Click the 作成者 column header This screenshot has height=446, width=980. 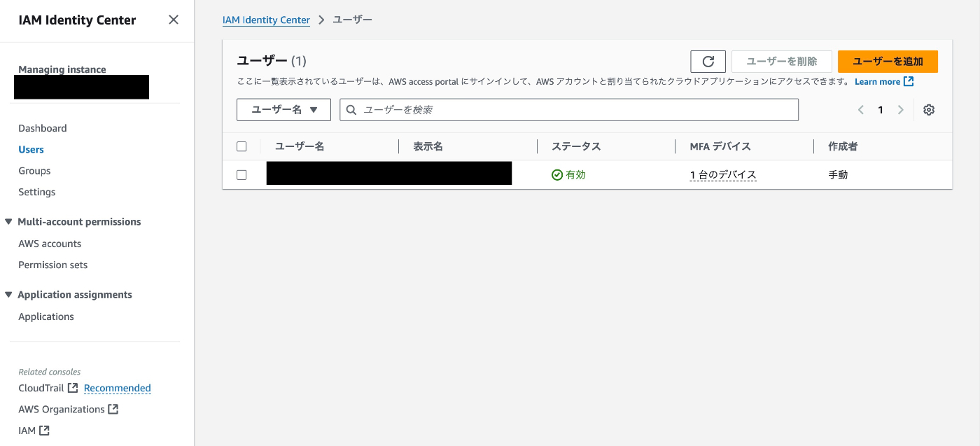point(843,146)
